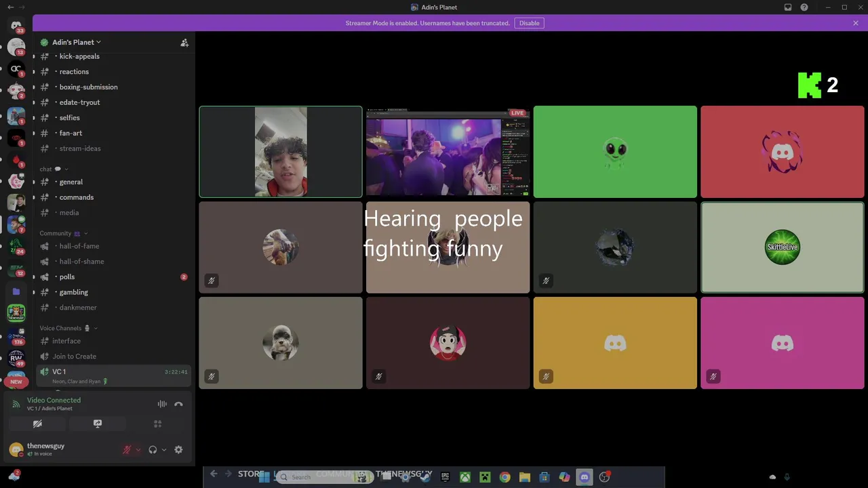Open the RW server with 49 badge
The width and height of the screenshot is (868, 488).
[16, 358]
